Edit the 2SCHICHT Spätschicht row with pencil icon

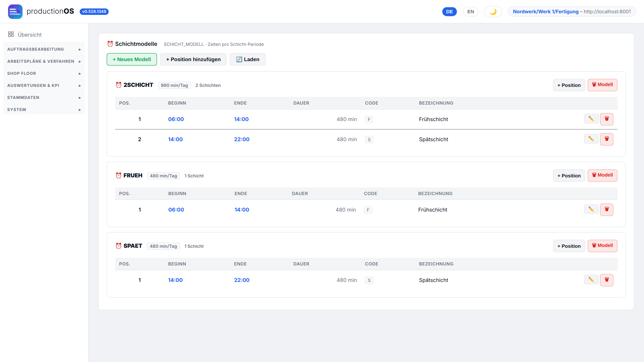591,139
